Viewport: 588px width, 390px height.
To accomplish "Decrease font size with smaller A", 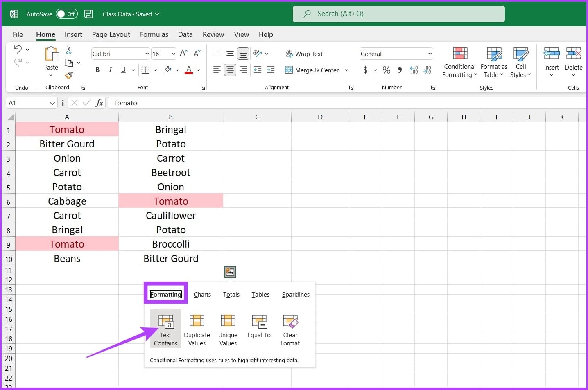I will 197,54.
